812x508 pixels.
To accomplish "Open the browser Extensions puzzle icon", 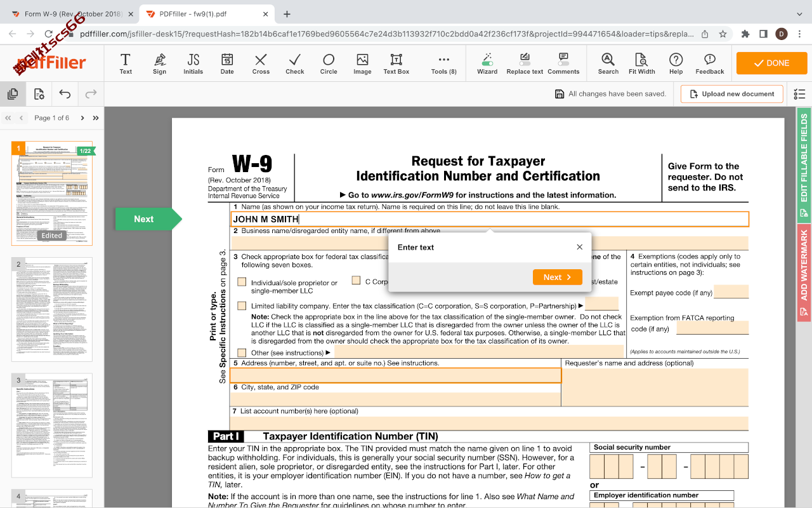I will pos(745,34).
